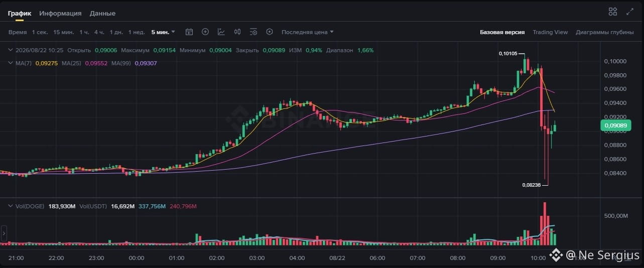Collapse the Vol(DOGE) indicator chevron
The height and width of the screenshot is (268, 644).
point(11,206)
